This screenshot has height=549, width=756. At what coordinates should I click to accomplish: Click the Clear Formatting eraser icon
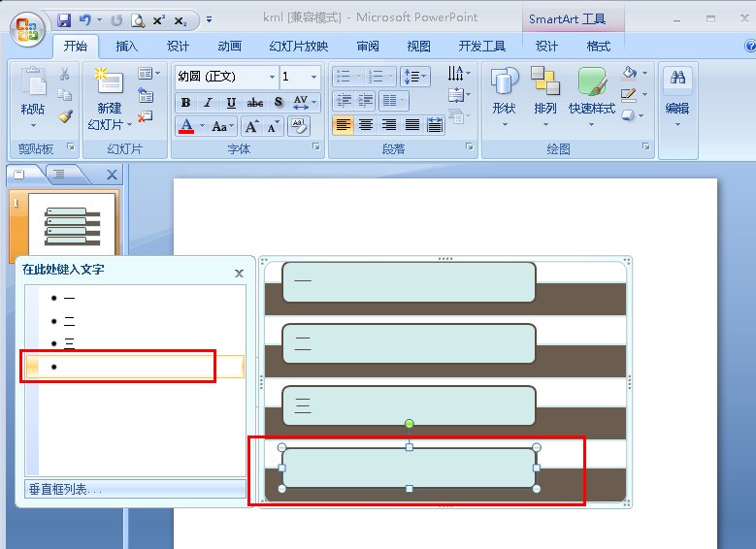(x=299, y=126)
